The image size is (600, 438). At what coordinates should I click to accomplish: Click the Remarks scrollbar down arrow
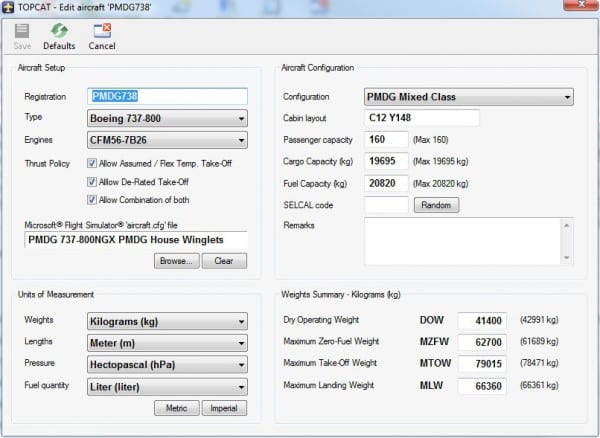tap(567, 258)
